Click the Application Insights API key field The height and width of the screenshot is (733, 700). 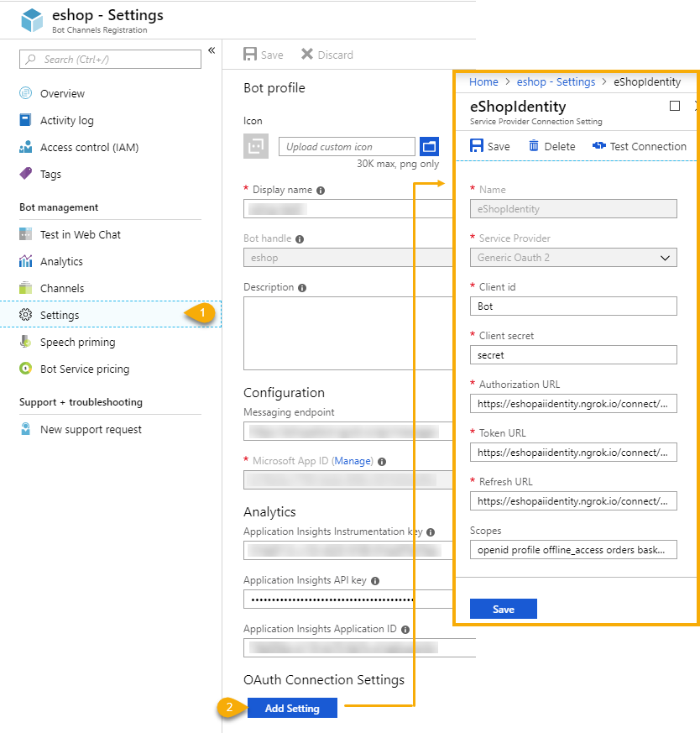(347, 599)
